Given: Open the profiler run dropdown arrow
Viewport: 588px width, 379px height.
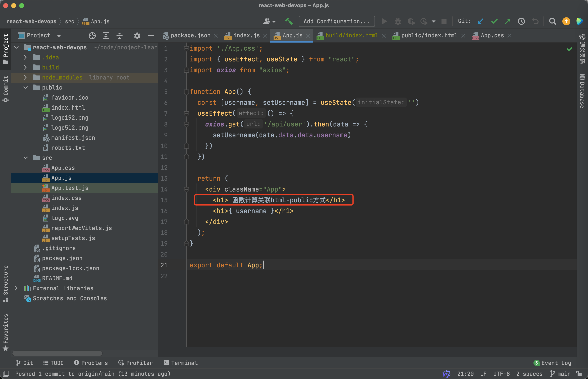Looking at the screenshot, I should (433, 21).
